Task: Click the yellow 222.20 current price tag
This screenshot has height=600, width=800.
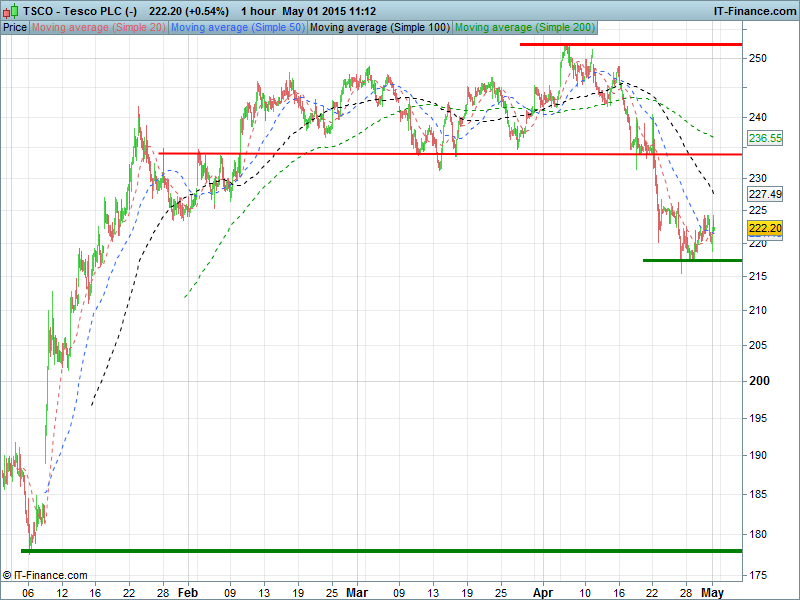Action: click(x=764, y=229)
